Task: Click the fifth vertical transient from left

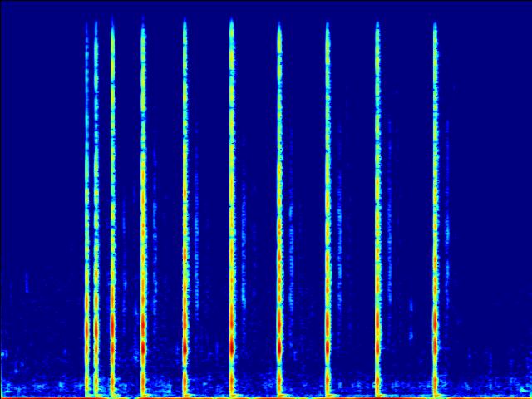Action: point(185,208)
